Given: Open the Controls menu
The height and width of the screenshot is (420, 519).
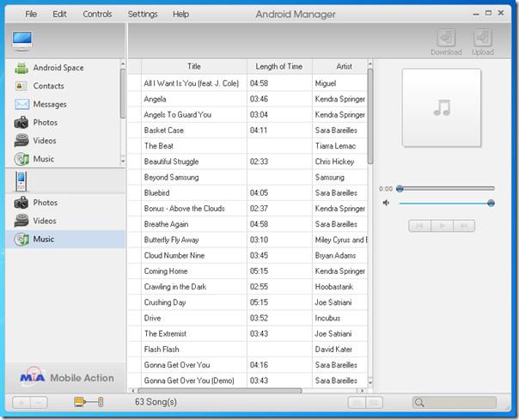Looking at the screenshot, I should [x=97, y=15].
